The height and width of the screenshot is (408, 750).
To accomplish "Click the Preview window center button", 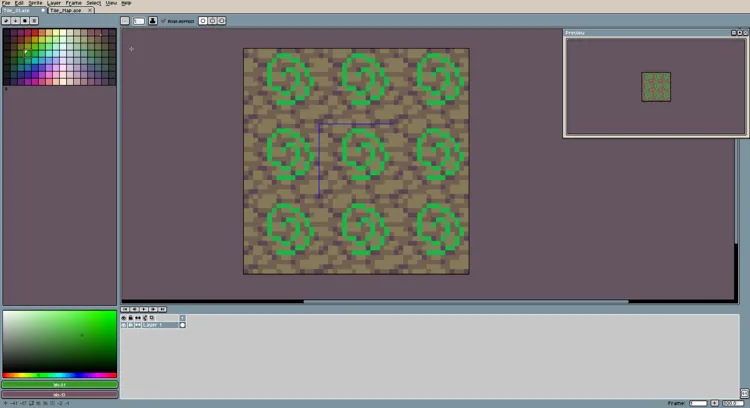I will (x=734, y=33).
